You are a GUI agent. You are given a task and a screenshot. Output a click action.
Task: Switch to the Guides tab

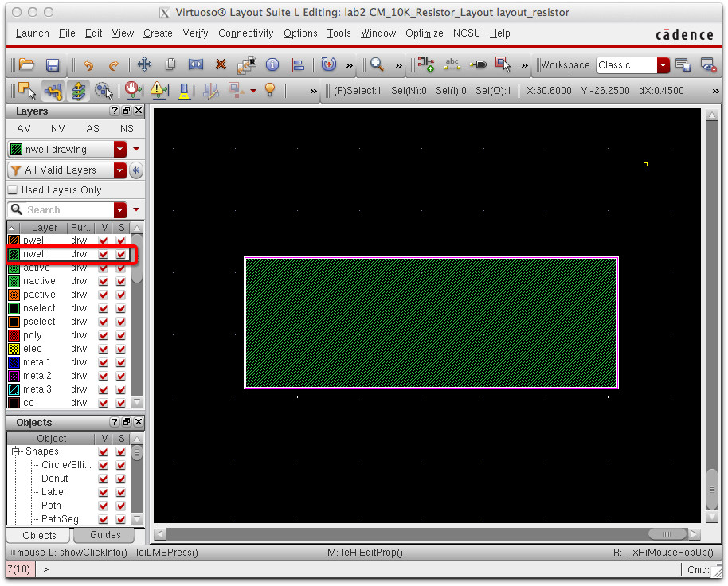tap(105, 535)
